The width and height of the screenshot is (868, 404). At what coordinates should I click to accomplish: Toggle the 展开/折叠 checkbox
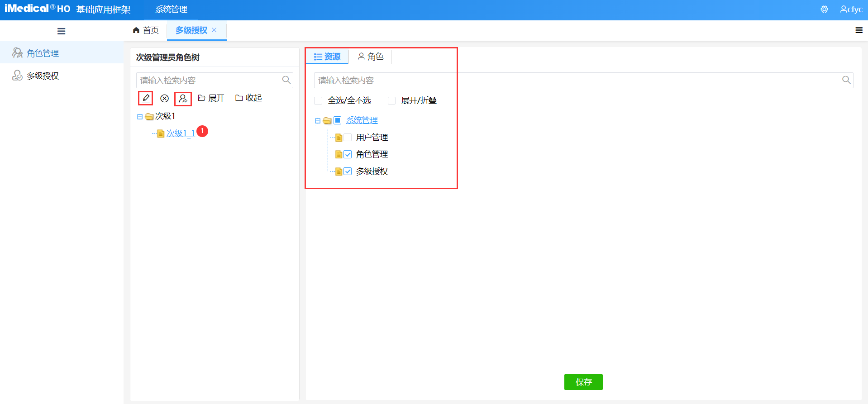pos(392,100)
